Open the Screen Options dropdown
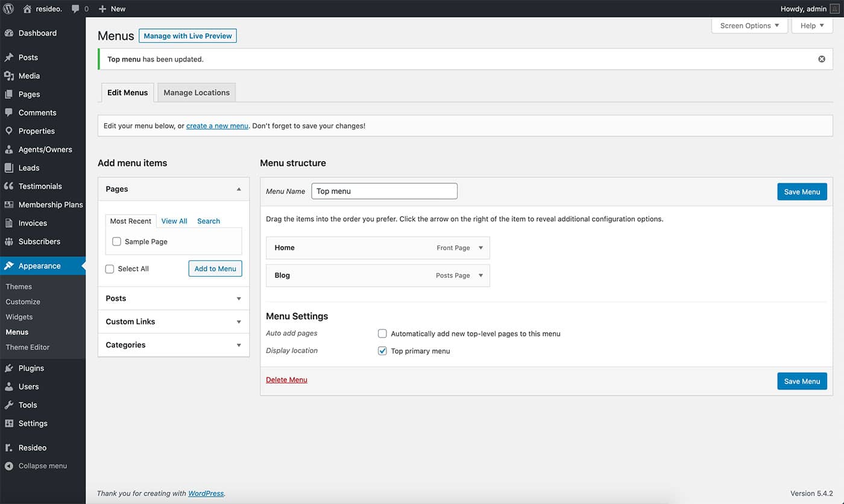 [749, 26]
